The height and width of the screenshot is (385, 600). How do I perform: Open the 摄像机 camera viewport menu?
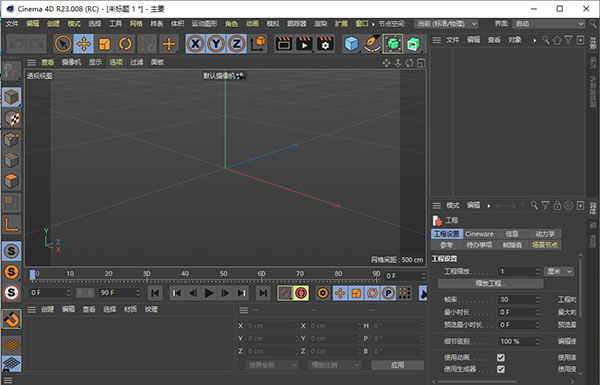point(72,62)
